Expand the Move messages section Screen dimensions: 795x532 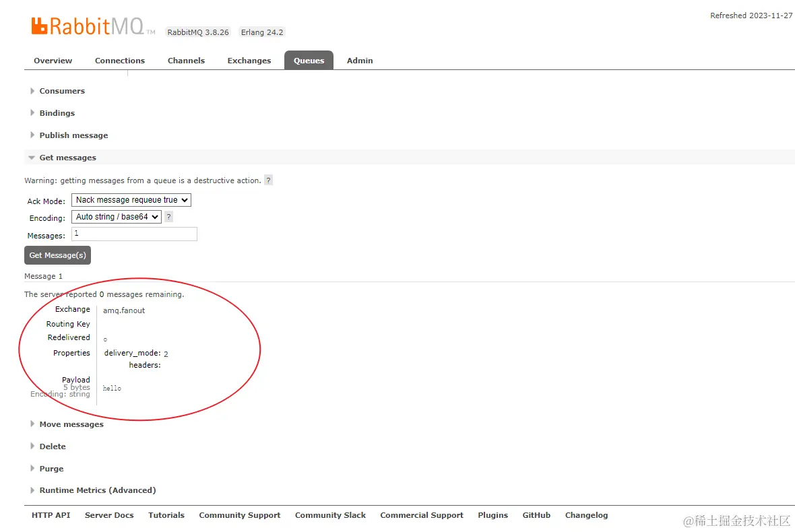(x=71, y=424)
